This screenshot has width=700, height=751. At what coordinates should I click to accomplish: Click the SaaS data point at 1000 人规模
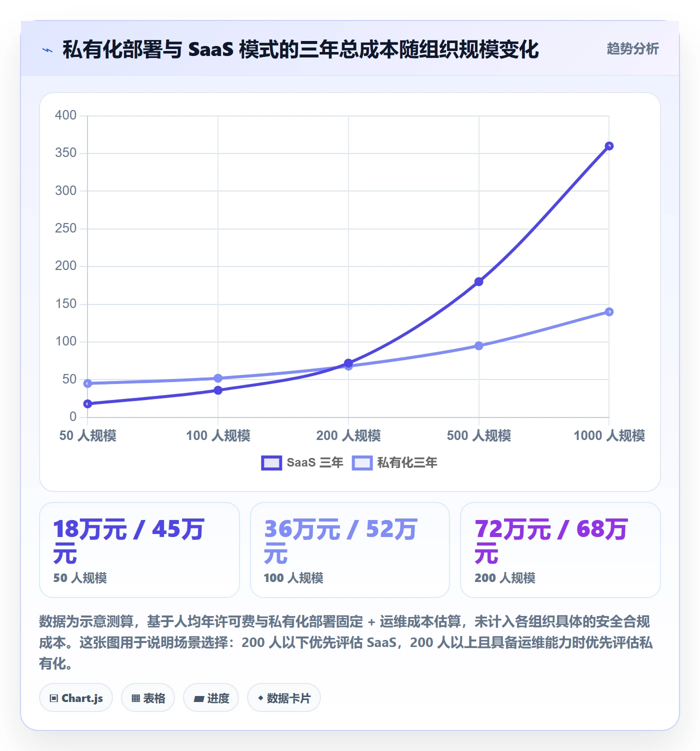(609, 146)
